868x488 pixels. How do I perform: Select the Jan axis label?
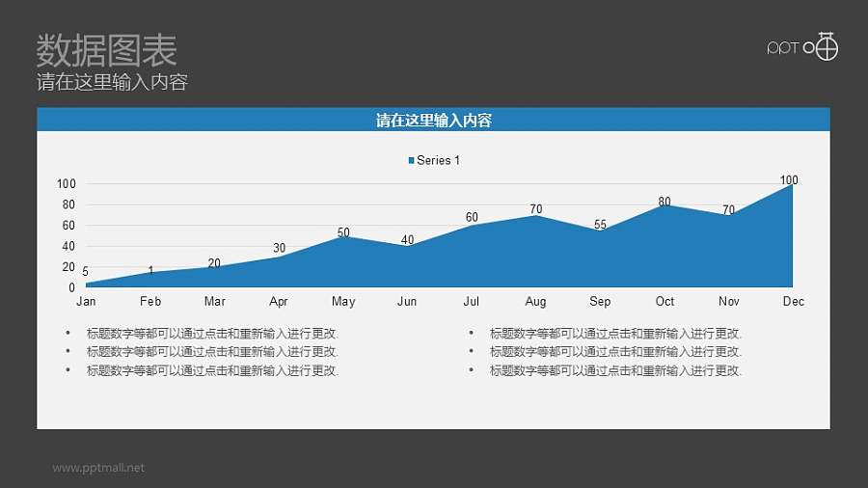[x=86, y=301]
